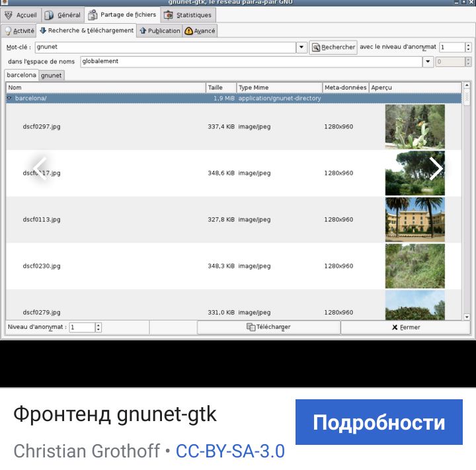Viewport: 476px width, 470px height.
Task: Click the Niveau d'anonymat spin field
Action: coord(82,327)
